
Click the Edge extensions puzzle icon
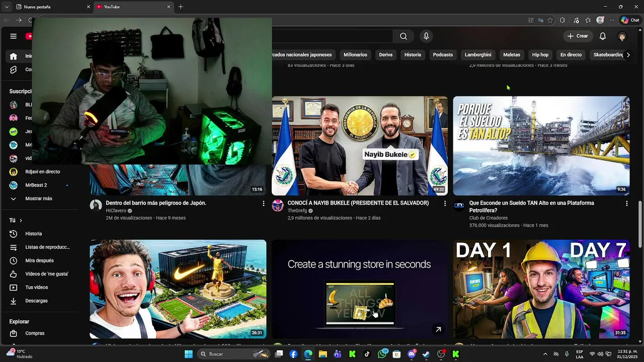[562, 20]
